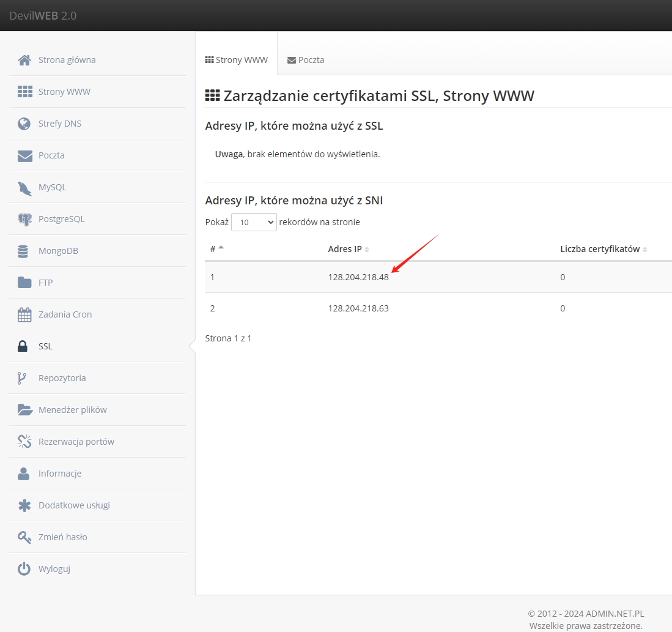Select the row with IP 128.204.218.63

pos(358,308)
